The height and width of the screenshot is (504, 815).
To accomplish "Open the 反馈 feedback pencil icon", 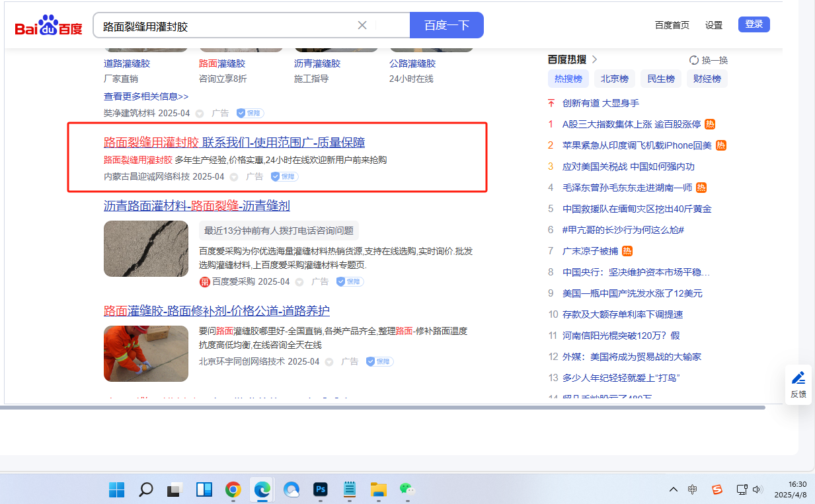I will (x=798, y=378).
